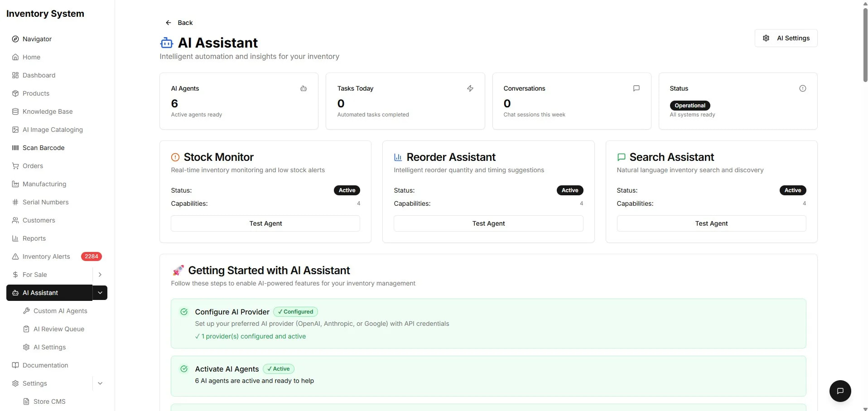
Task: Click the Reports chart icon
Action: coord(15,238)
